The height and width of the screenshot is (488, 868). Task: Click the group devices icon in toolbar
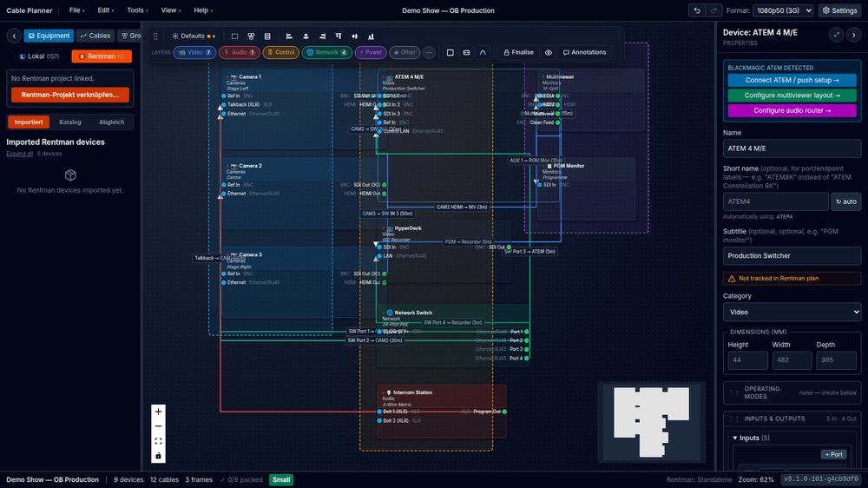(x=251, y=36)
